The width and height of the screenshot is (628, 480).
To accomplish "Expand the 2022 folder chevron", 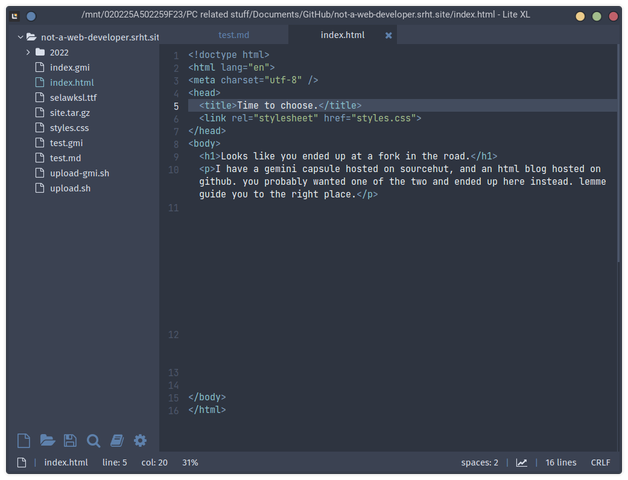I will pyautogui.click(x=28, y=52).
